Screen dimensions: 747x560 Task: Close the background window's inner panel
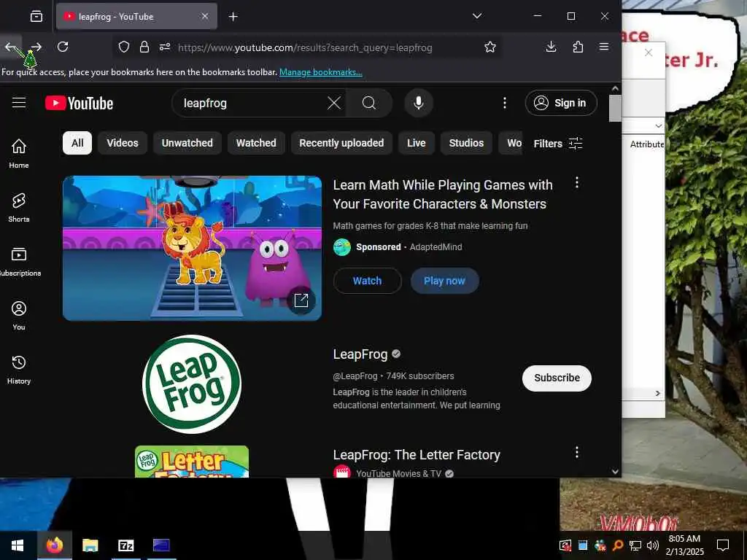pyautogui.click(x=649, y=52)
